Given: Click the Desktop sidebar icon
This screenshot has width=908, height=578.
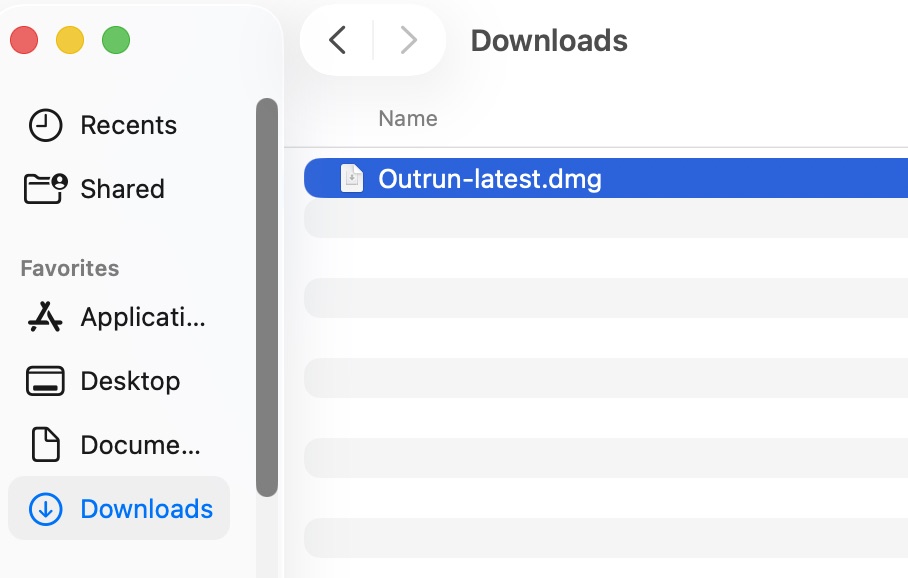Looking at the screenshot, I should click(45, 381).
